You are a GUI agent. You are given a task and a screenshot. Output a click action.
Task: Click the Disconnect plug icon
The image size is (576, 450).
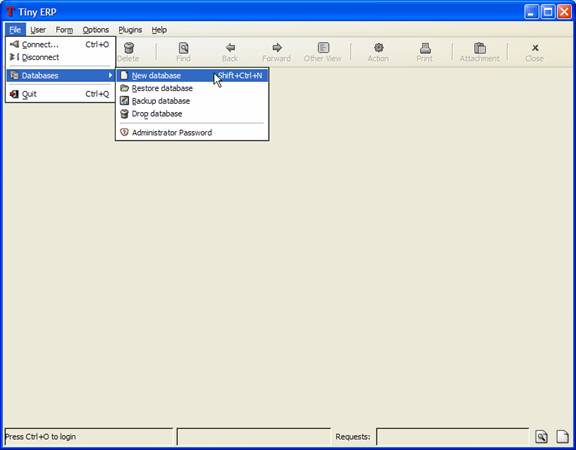tap(14, 57)
